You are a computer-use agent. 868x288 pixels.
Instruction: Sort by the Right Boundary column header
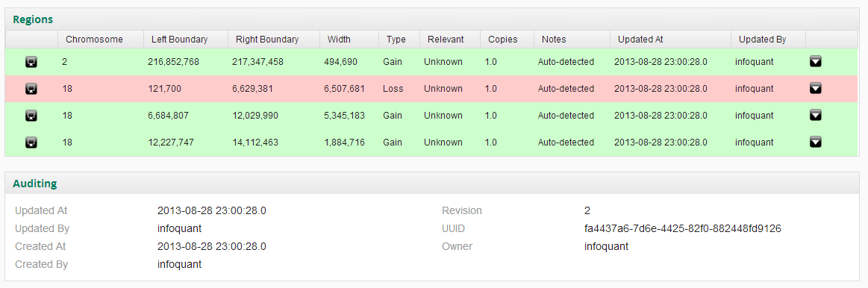tap(273, 40)
